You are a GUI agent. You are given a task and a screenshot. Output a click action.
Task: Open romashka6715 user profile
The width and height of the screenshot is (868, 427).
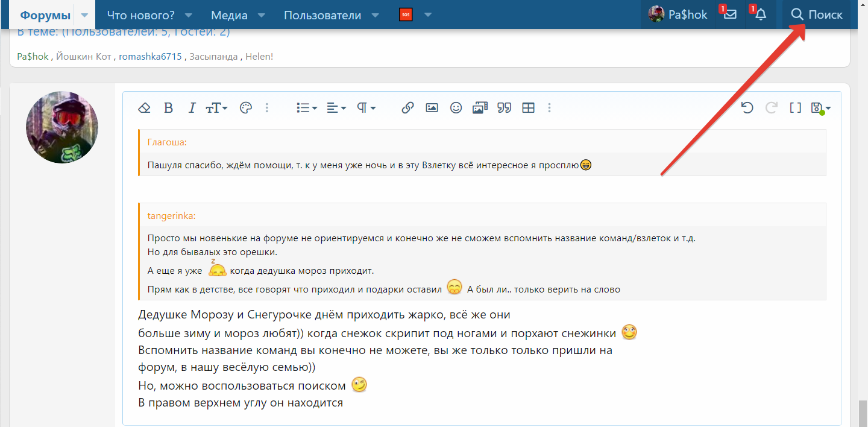tap(150, 57)
